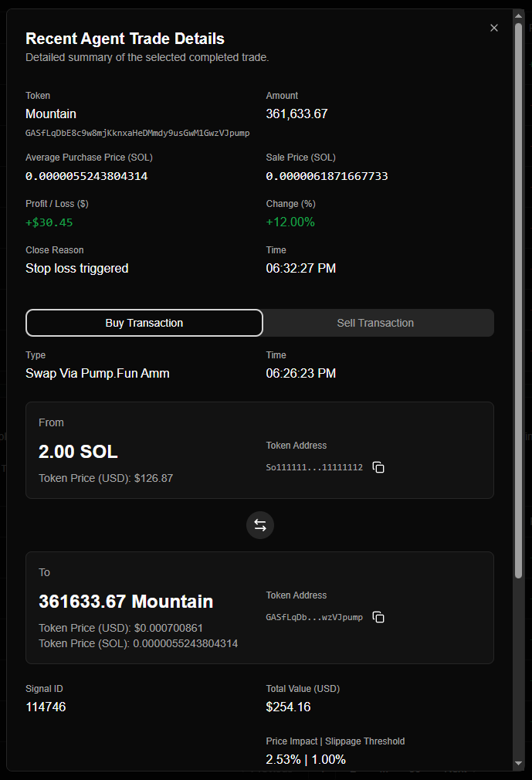Click the 2.00 SOL amount in From card

[x=78, y=452]
